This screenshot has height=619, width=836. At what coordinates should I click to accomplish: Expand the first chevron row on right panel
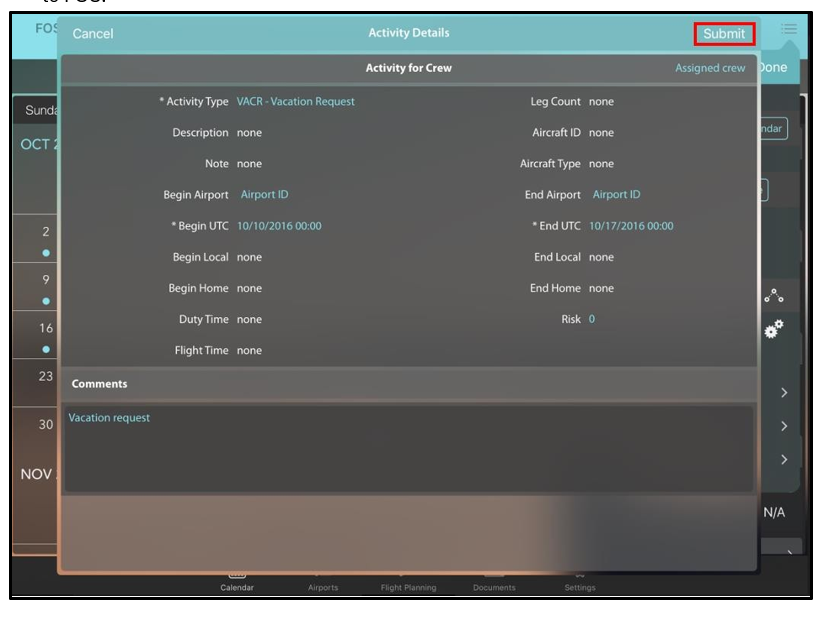coord(783,394)
